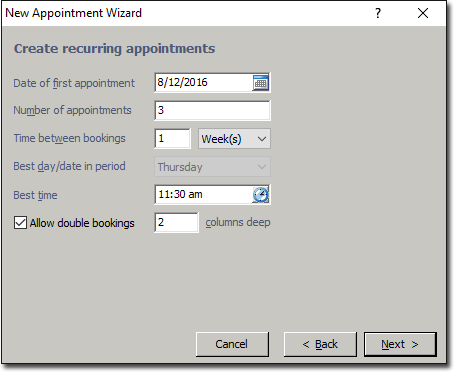Expand the Week(s) period dropdown
This screenshot has height=372, width=454.
tap(234, 139)
